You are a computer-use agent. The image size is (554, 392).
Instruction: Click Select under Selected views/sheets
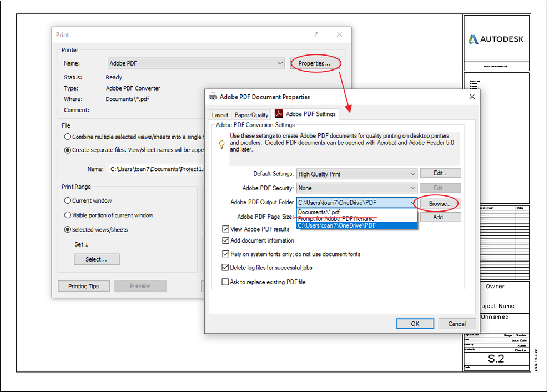pos(97,259)
